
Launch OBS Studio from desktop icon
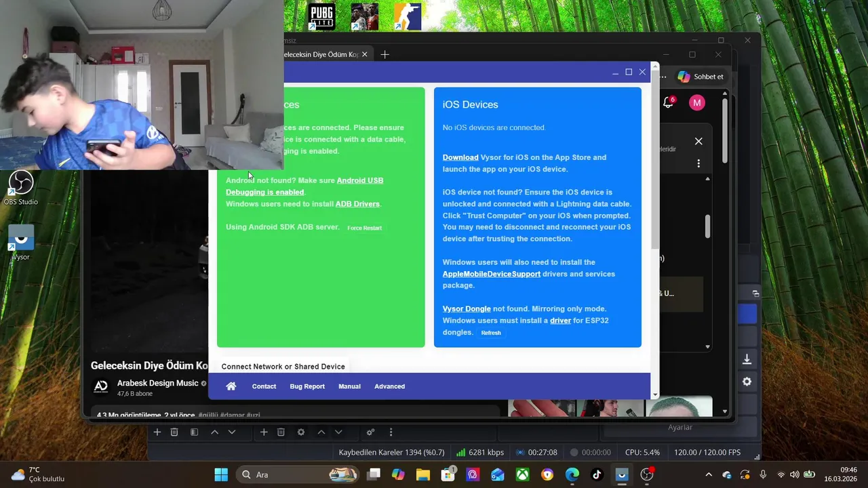tap(21, 188)
